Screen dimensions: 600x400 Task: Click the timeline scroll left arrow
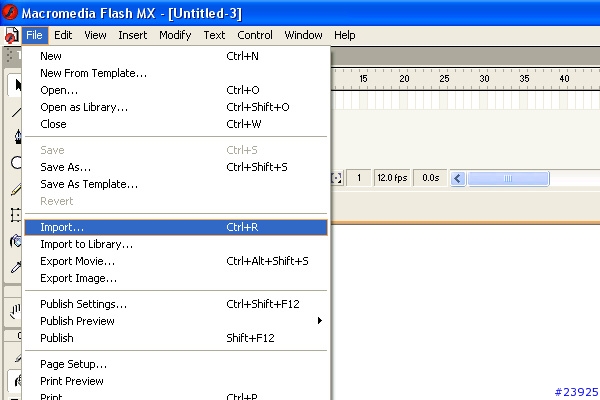pyautogui.click(x=458, y=178)
